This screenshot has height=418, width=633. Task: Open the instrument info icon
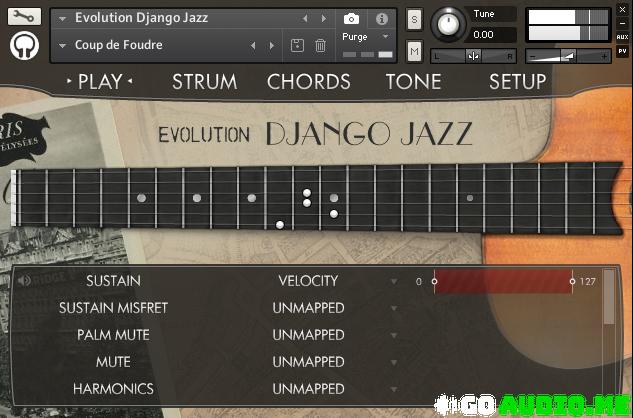coord(381,19)
